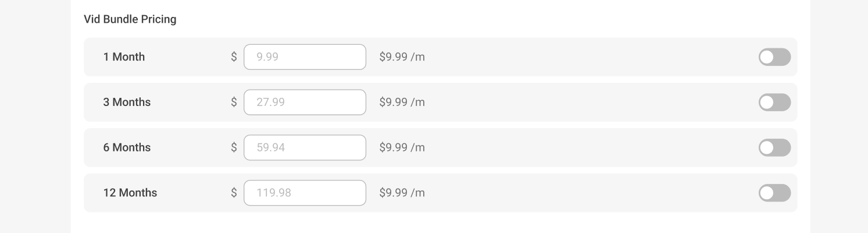
Task: Click the $9.99 /m rate in 6 Months row
Action: coord(402,148)
